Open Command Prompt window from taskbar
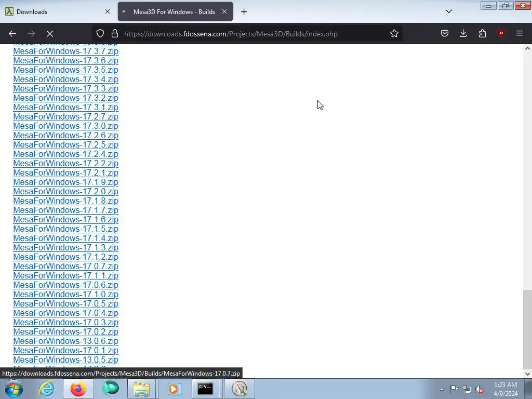Viewport: 532px width, 399px height. 205,389
